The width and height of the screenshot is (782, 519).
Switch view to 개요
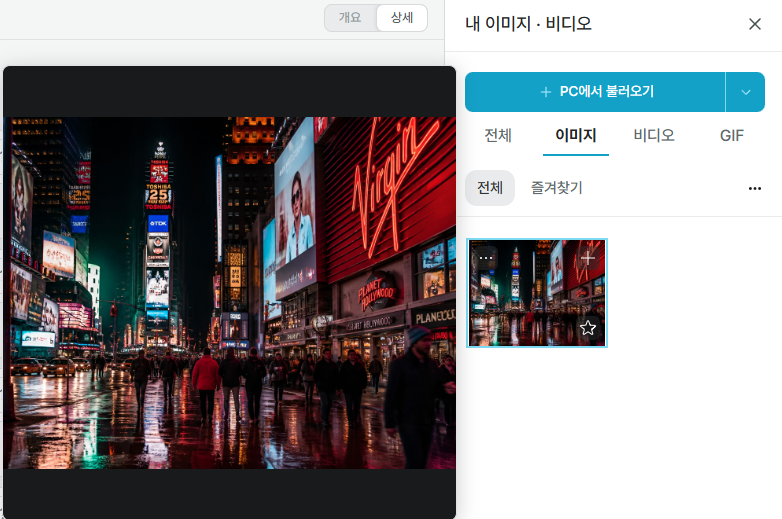tap(350, 17)
